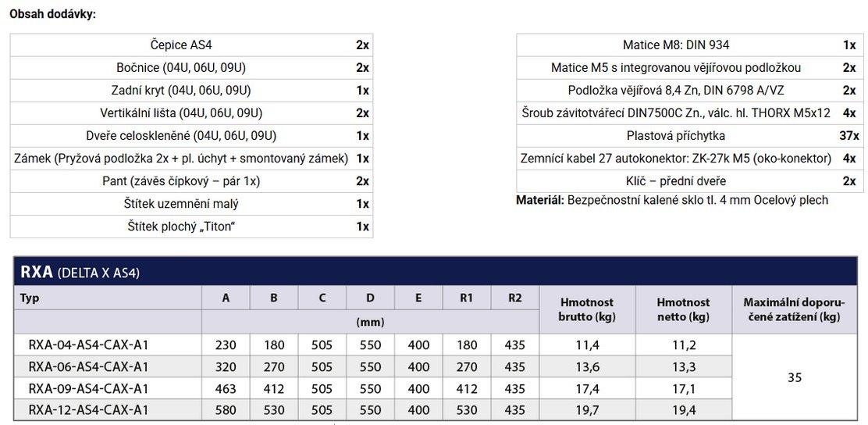The image size is (868, 425).
Task: Select the "R2" column header
Action: 515,298
